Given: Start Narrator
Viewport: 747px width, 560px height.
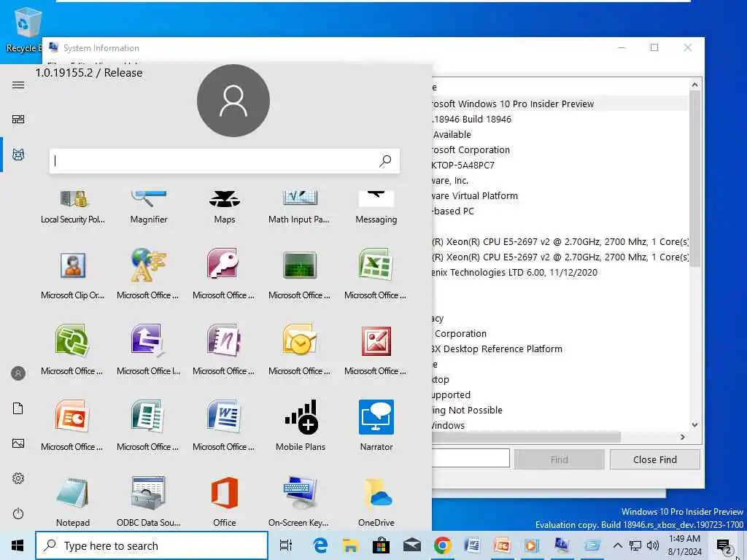Looking at the screenshot, I should 376,426.
